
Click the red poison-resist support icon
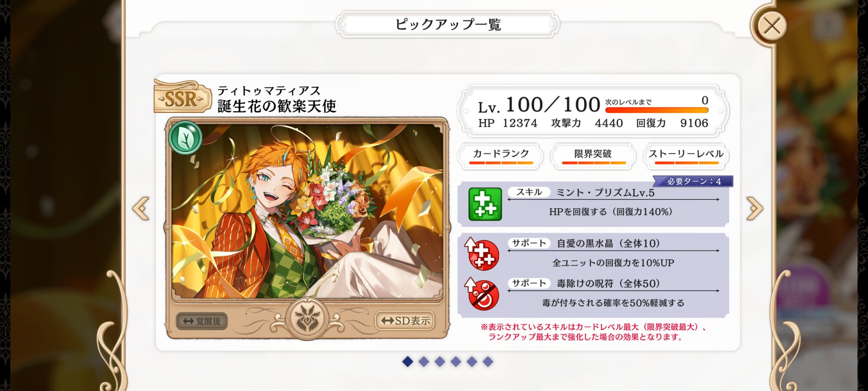point(482,294)
